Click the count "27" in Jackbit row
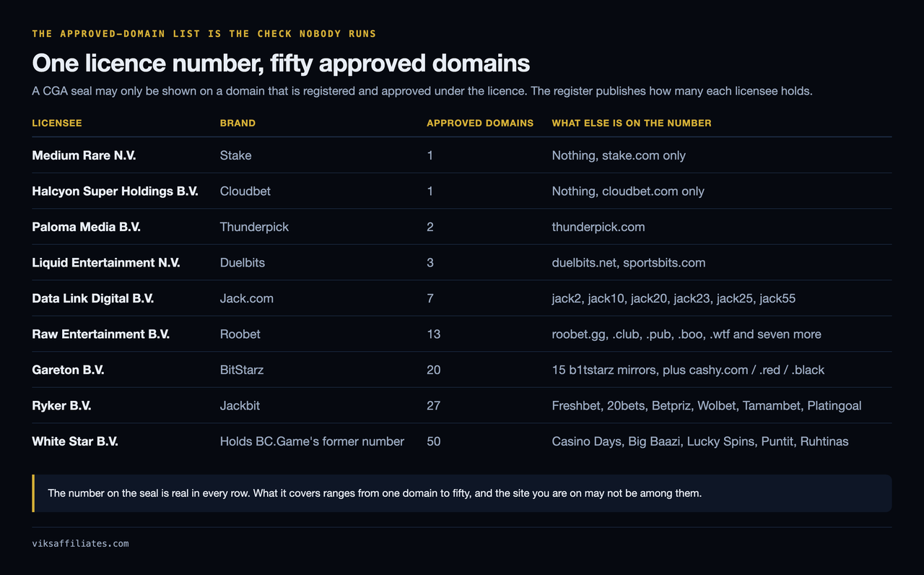 pos(433,406)
